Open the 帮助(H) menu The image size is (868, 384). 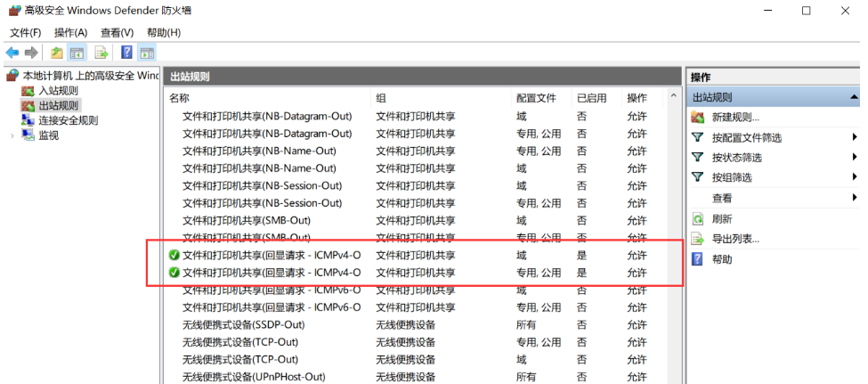(x=164, y=33)
